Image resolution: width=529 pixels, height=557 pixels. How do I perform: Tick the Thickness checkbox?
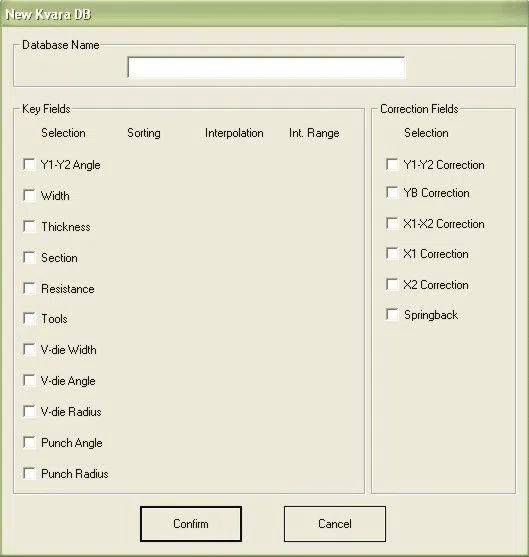click(x=29, y=226)
